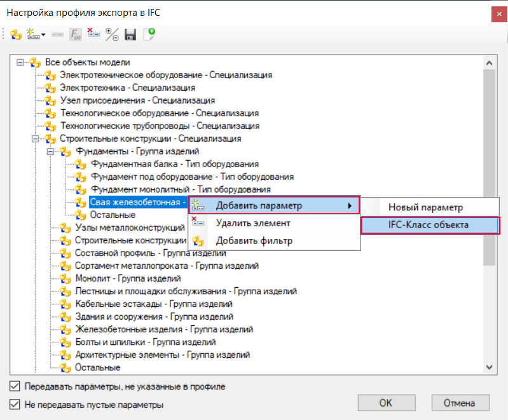Click the icon next to 'Монолит - Группа изделий'
This screenshot has height=420, width=508.
65,278
